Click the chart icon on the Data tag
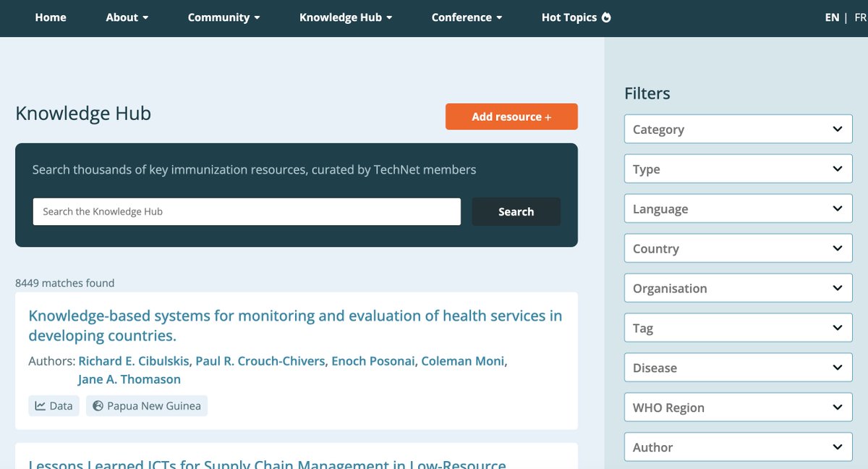The image size is (868, 469). [41, 406]
